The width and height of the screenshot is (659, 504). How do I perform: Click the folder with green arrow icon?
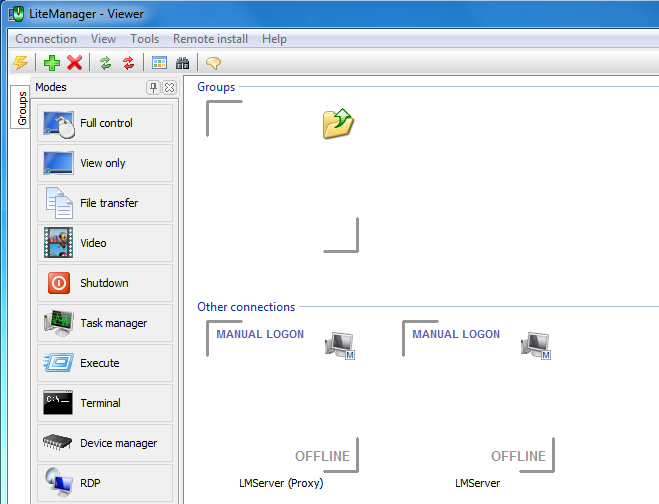coord(338,123)
